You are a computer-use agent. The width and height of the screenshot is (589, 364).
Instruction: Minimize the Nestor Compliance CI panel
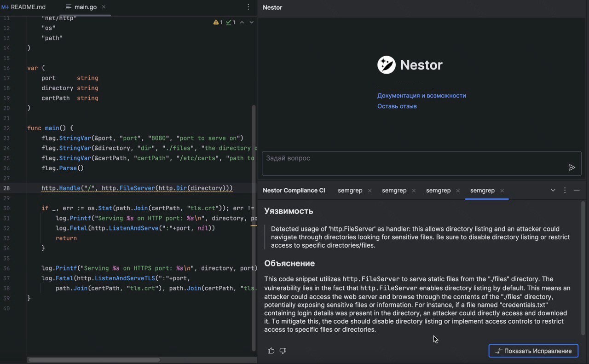(576, 190)
